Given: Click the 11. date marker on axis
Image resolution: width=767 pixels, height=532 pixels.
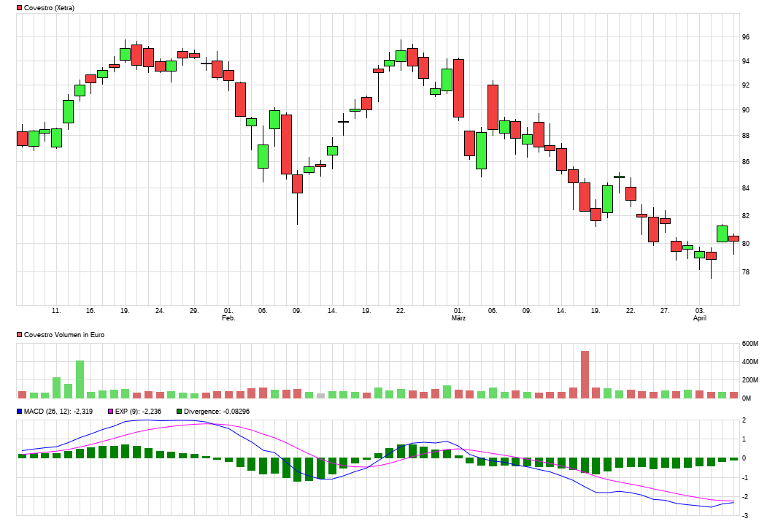Looking at the screenshot, I should point(56,310).
